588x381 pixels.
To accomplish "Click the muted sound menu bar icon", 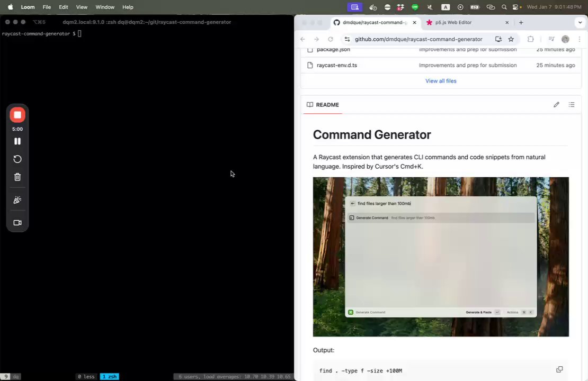I will 430,7.
